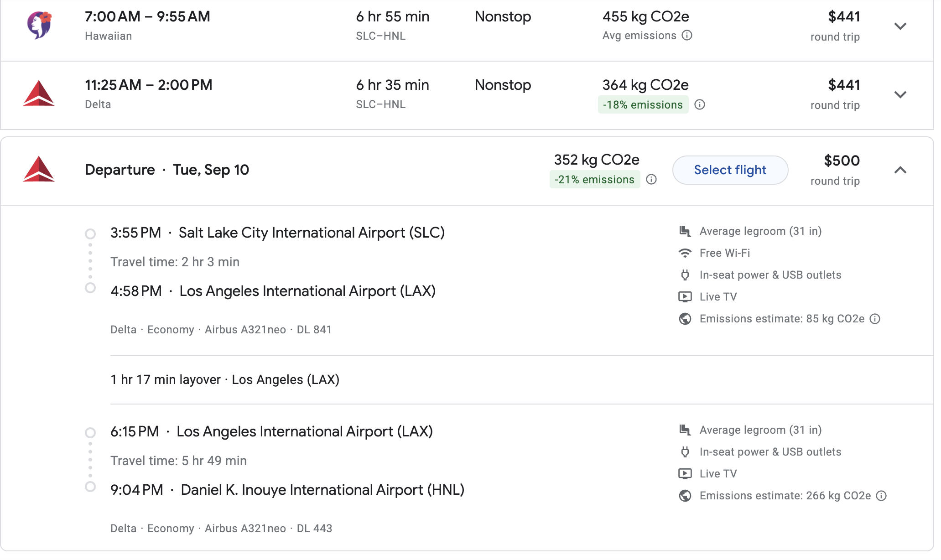Click Delta logo beside Departure heading
This screenshot has height=560, width=941.
(39, 170)
